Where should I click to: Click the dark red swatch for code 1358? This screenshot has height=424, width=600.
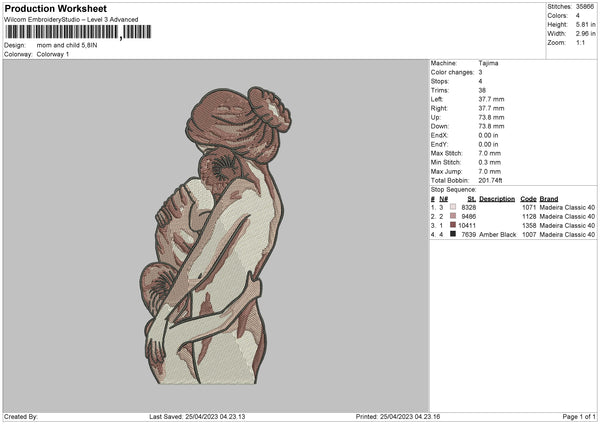pos(453,225)
